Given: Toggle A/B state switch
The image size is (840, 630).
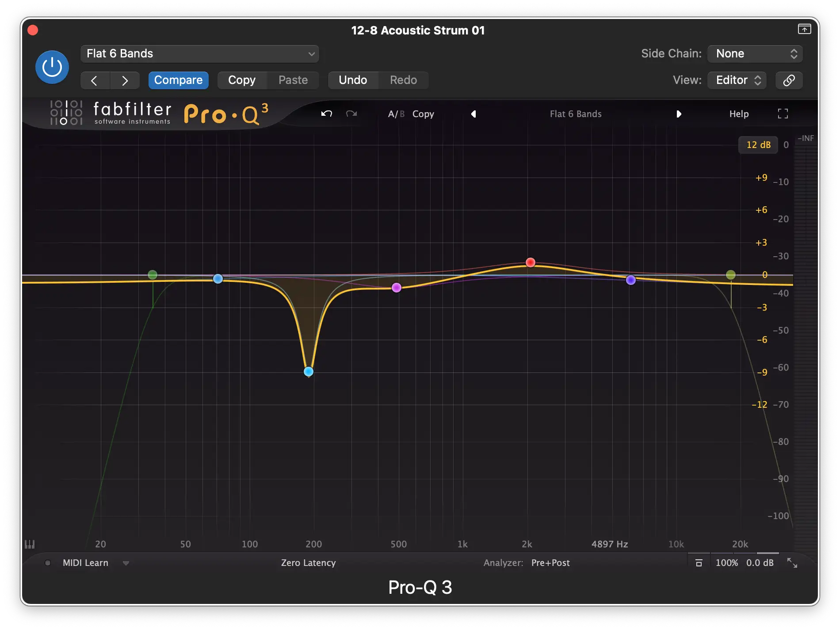Looking at the screenshot, I should click(x=396, y=114).
